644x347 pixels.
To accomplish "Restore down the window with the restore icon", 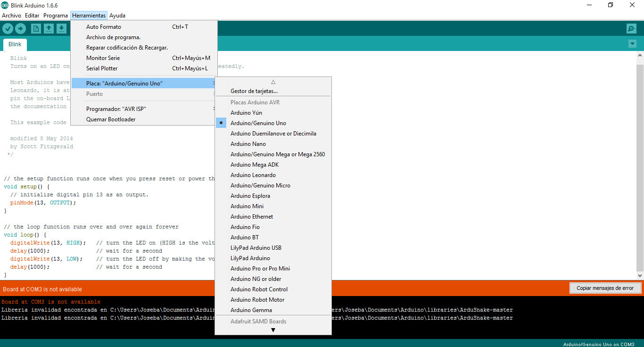I will click(611, 5).
